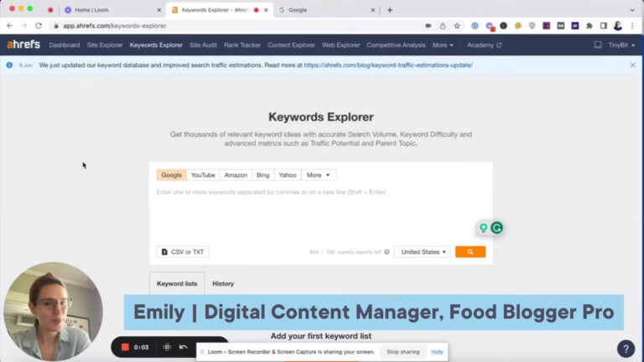Select the YouTube search engine tab

203,175
